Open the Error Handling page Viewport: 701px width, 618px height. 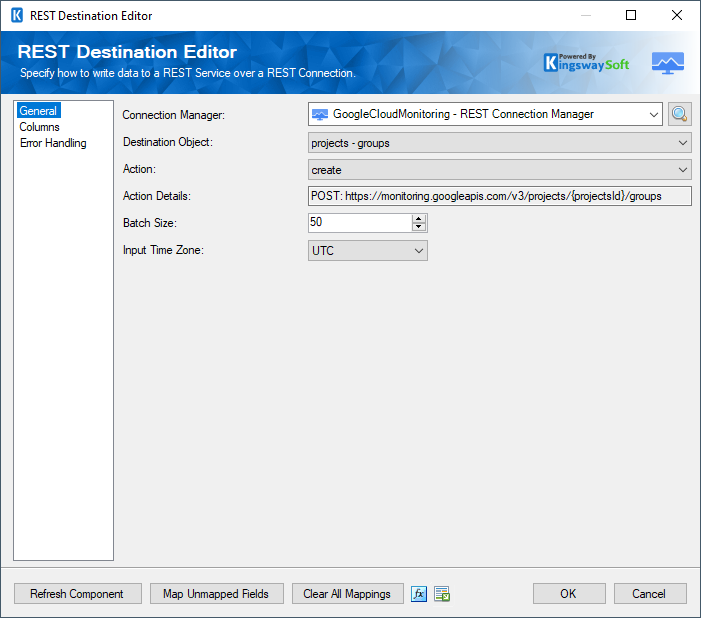pyautogui.click(x=53, y=143)
